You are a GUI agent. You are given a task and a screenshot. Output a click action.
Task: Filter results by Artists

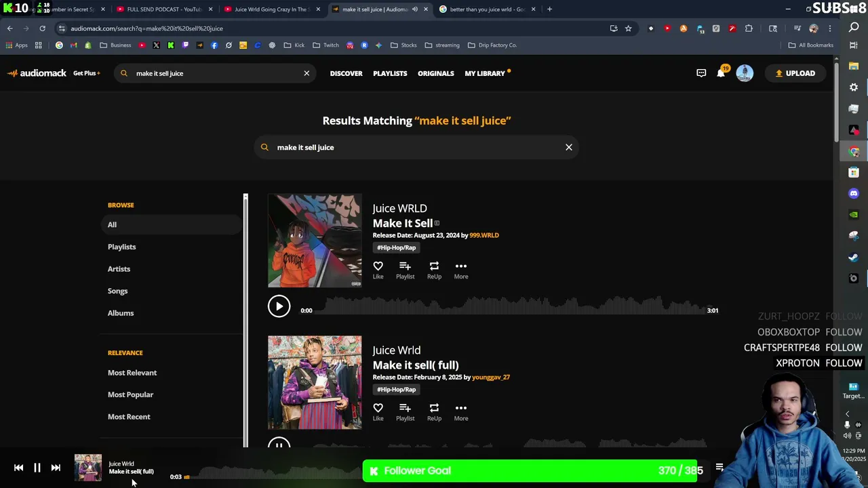pyautogui.click(x=119, y=269)
